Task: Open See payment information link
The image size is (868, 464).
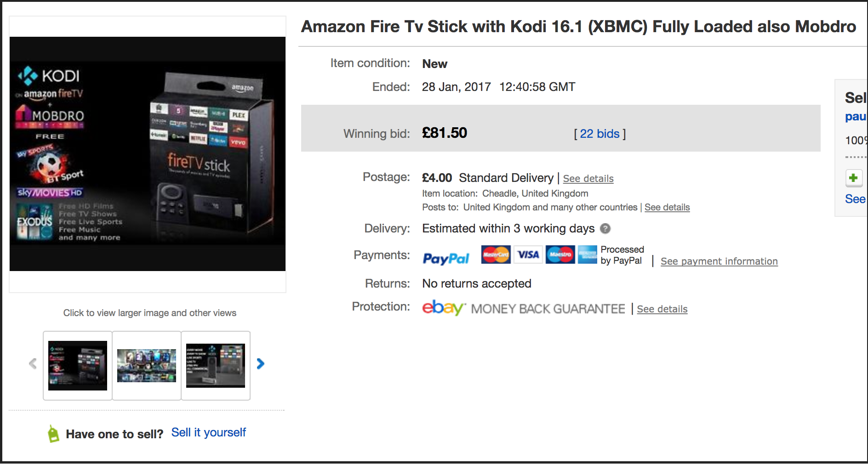Action: coord(719,261)
